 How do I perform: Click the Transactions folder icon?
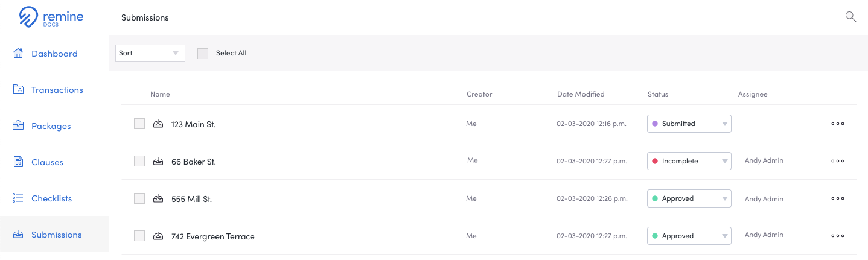(x=18, y=89)
